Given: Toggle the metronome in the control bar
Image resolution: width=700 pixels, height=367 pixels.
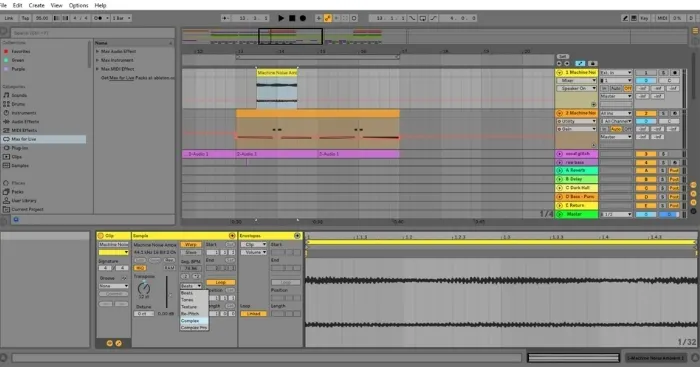Looking at the screenshot, I should click(x=98, y=18).
